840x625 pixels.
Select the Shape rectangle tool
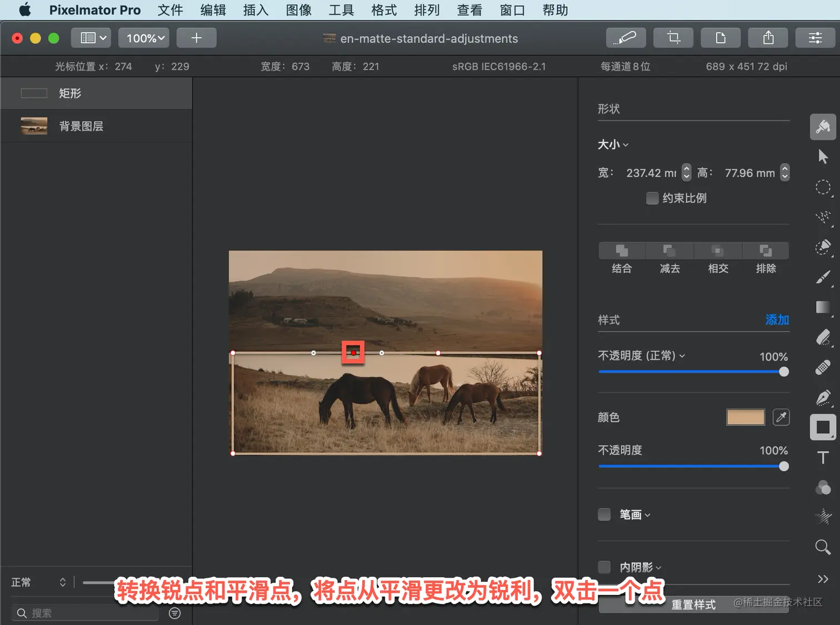coord(823,427)
